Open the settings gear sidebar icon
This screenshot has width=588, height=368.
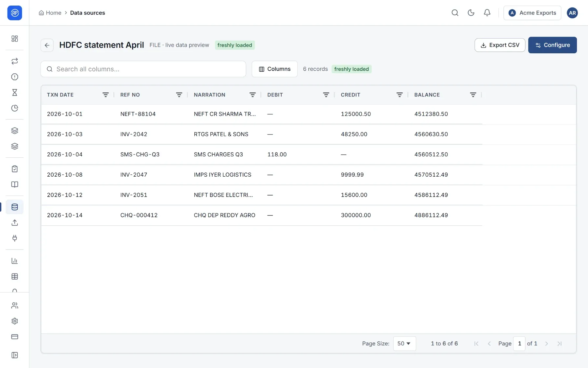pyautogui.click(x=15, y=321)
